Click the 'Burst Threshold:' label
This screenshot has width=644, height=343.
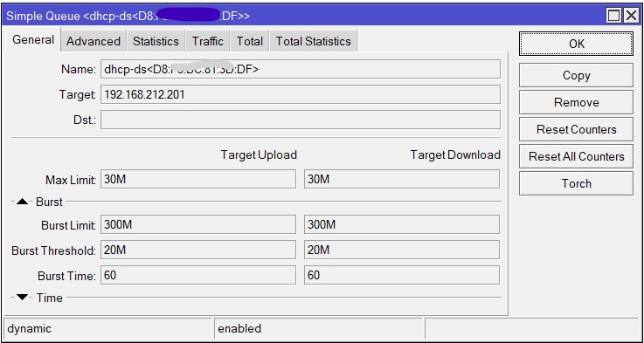(54, 250)
